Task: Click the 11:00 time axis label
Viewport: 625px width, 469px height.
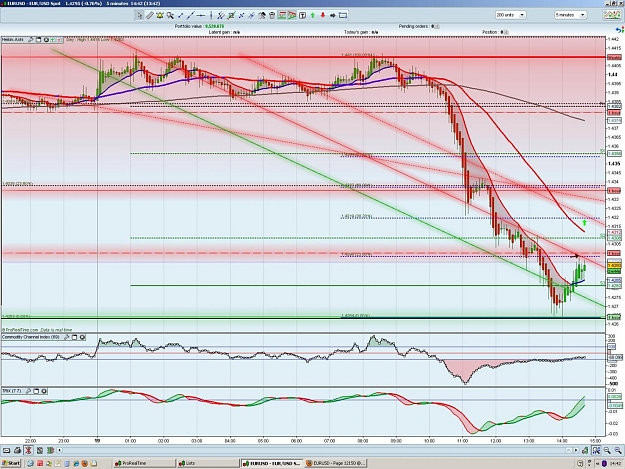Action: pyautogui.click(x=462, y=441)
